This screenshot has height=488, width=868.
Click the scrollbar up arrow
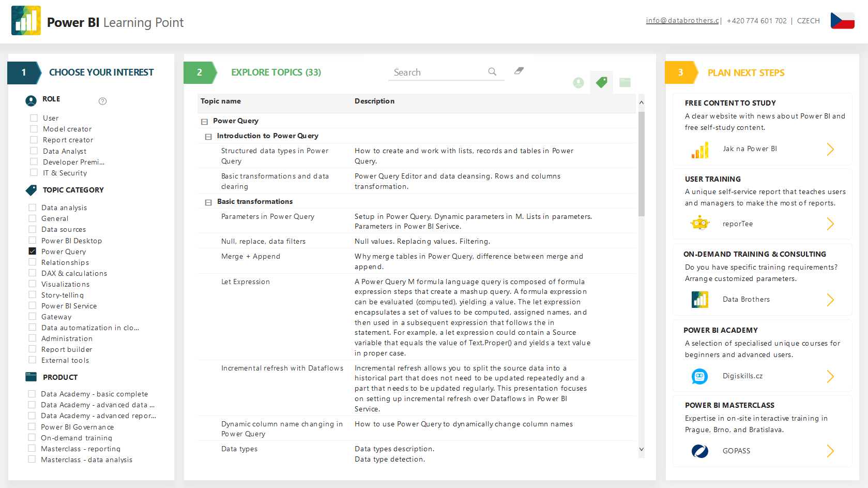[642, 102]
